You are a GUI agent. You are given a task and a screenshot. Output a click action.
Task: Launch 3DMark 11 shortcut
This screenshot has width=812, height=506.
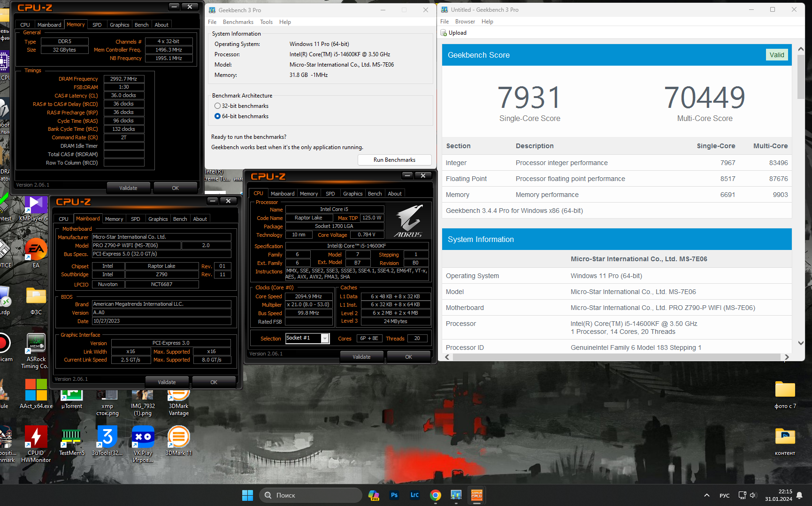[x=178, y=441]
